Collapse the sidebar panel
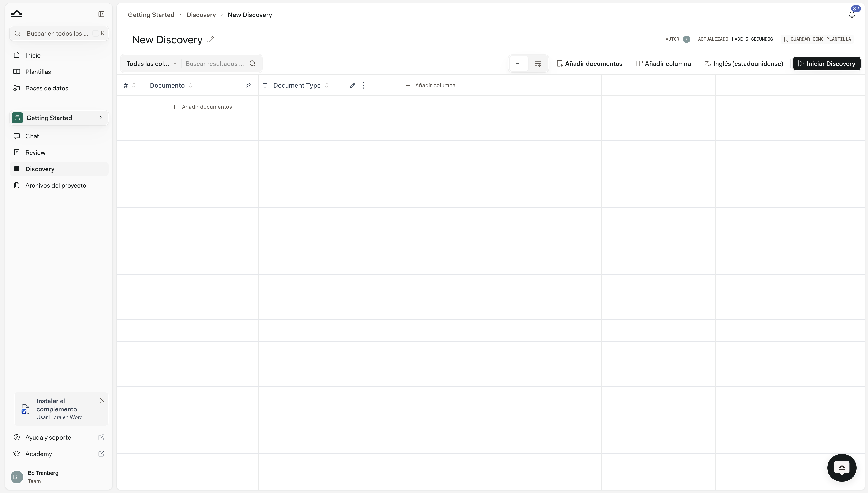Viewport: 868px width, 493px height. pyautogui.click(x=101, y=14)
